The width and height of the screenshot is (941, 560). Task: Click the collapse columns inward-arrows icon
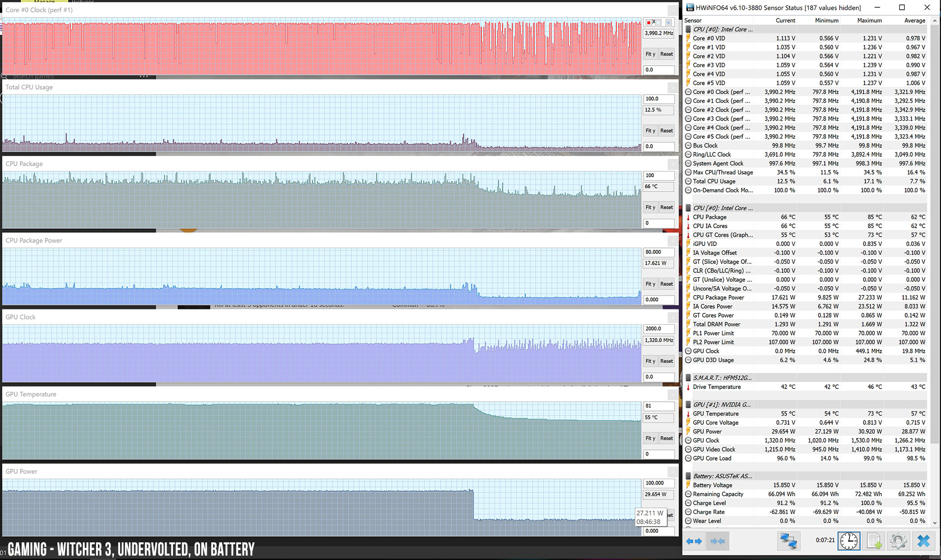718,541
